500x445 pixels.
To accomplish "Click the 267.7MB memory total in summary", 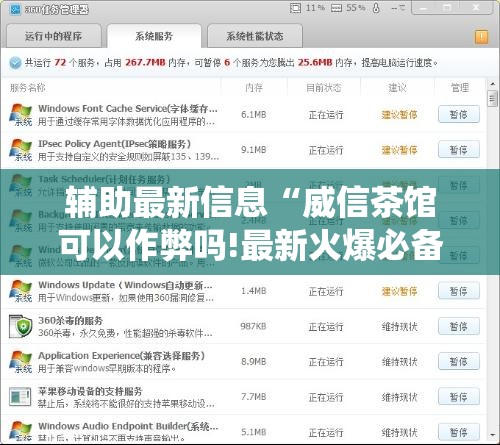I will point(145,62).
